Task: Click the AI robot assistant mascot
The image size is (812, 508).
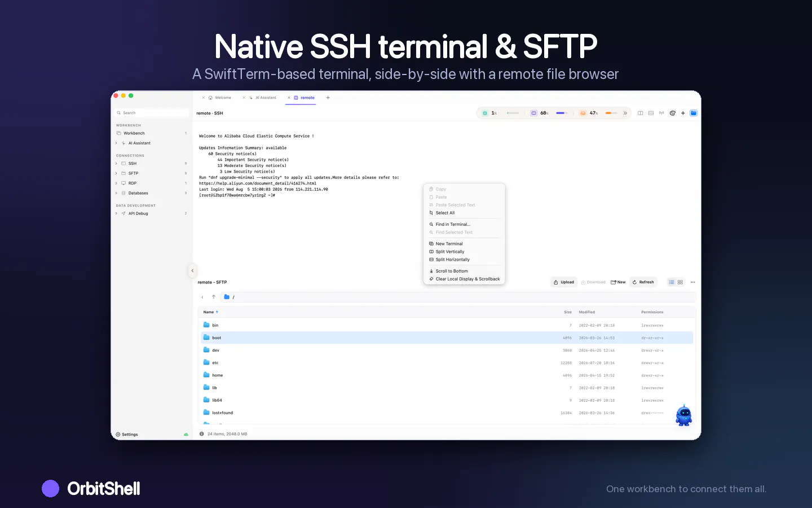Action: pyautogui.click(x=684, y=415)
